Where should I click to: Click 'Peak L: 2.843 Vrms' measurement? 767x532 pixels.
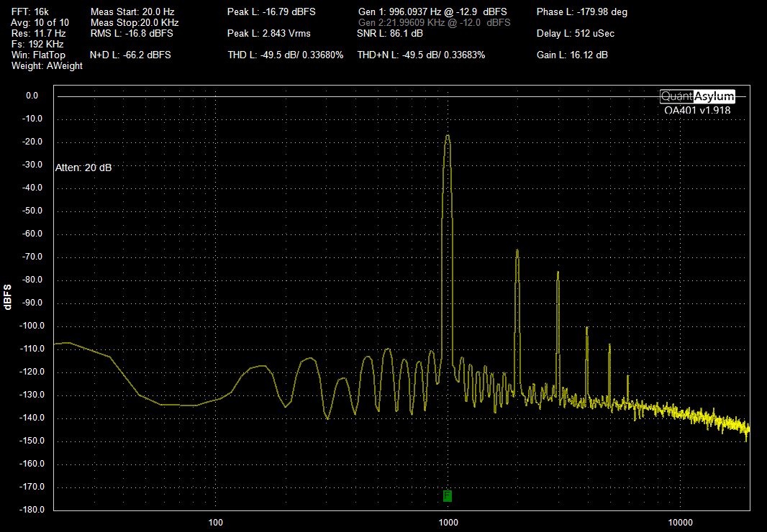269,33
